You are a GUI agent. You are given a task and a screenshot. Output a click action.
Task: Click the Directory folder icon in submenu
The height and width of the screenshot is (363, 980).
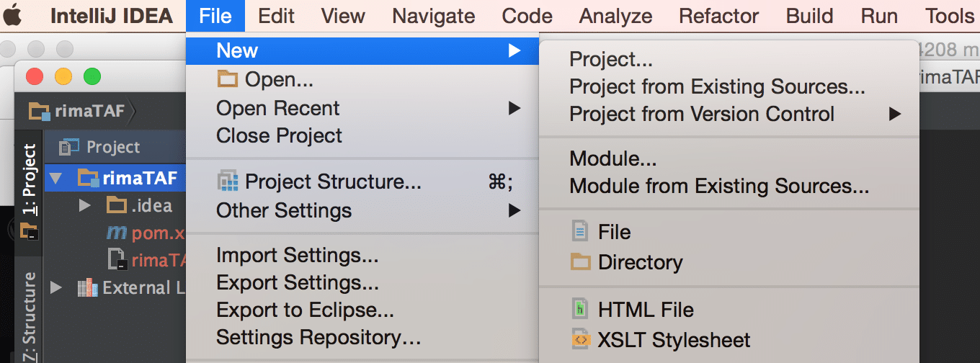[x=580, y=262]
